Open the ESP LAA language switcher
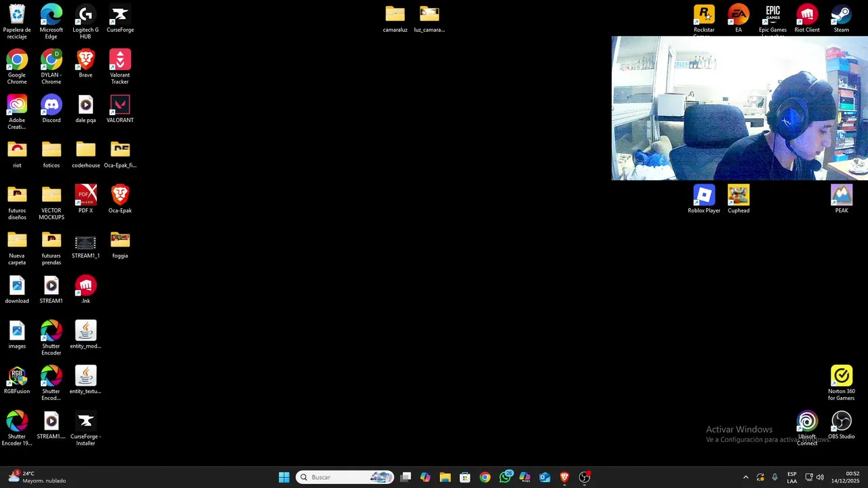Viewport: 868px width, 488px height. [792, 477]
